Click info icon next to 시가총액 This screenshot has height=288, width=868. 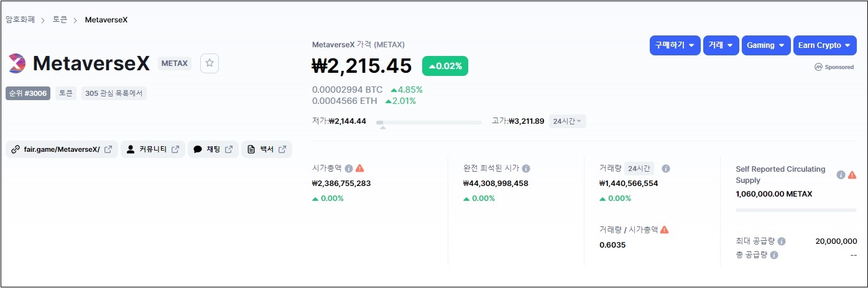(x=349, y=169)
